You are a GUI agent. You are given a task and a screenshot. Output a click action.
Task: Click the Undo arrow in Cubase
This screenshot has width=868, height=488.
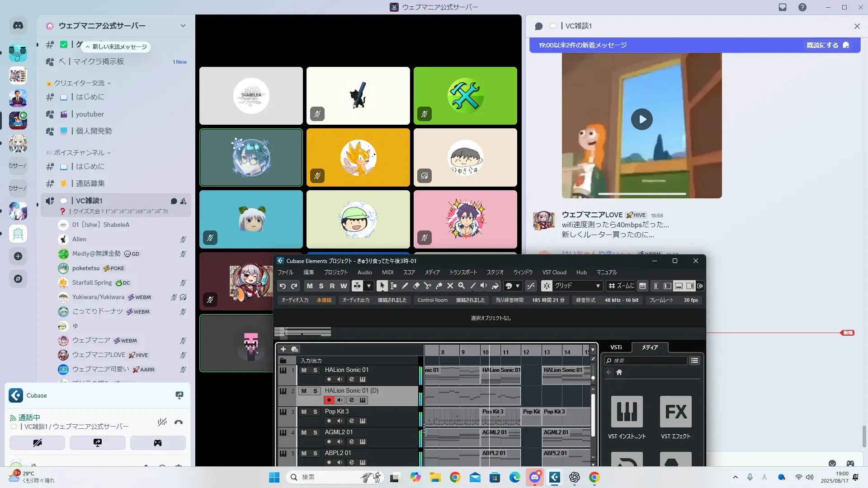[283, 286]
